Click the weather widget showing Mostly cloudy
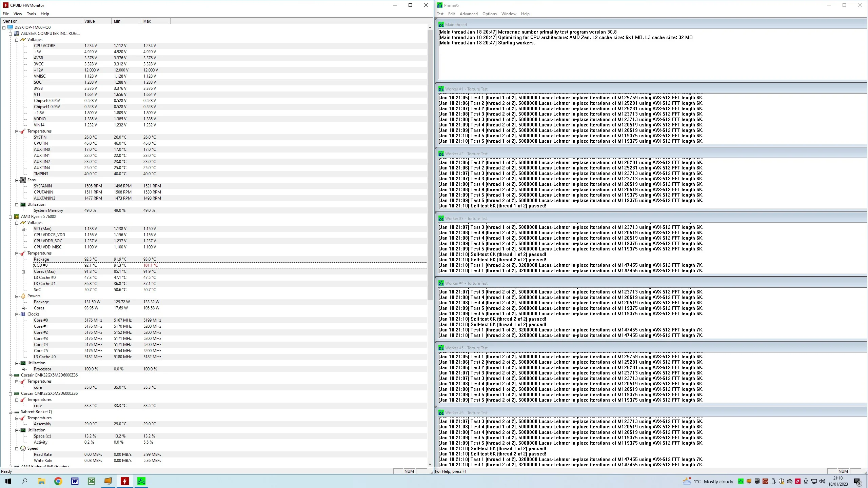 coord(708,481)
